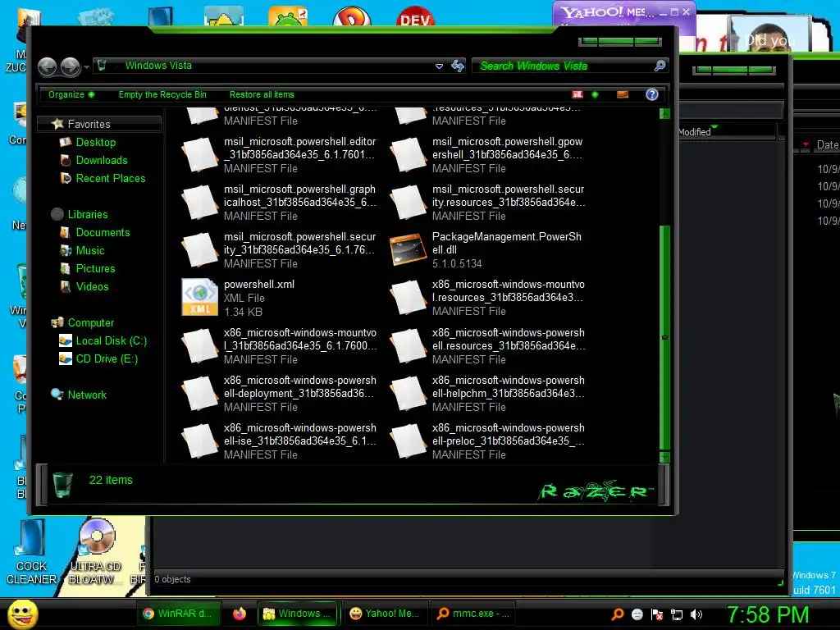Click the file list vertical scrollbar thumb
Image resolution: width=840 pixels, height=630 pixels.
point(664,337)
